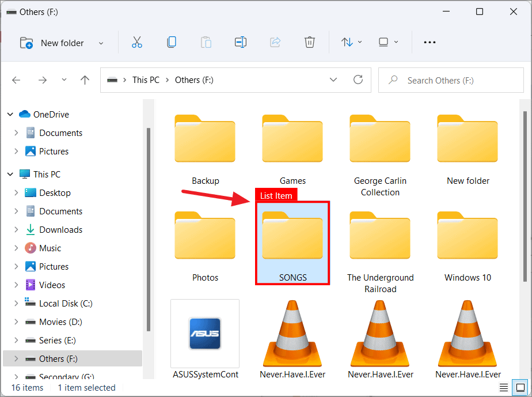Select large thumbnails view in status bar
The image size is (532, 397).
[519, 388]
